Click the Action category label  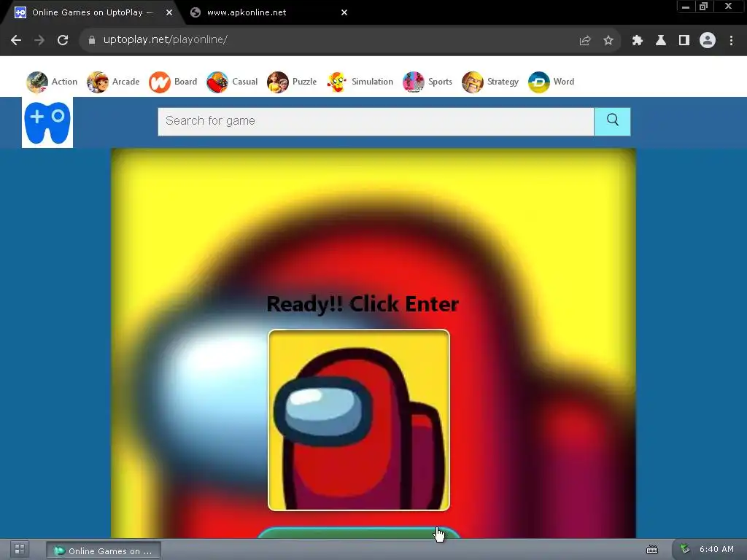(64, 82)
